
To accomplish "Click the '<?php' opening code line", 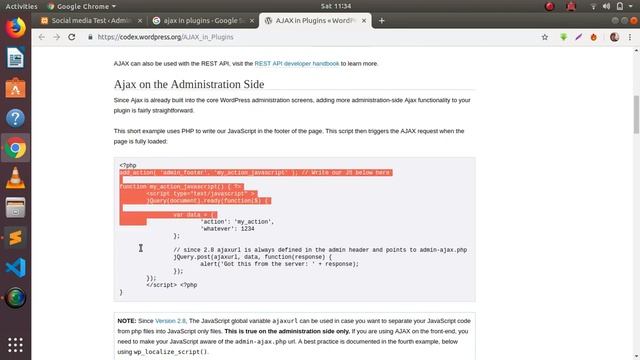I will coord(128,165).
